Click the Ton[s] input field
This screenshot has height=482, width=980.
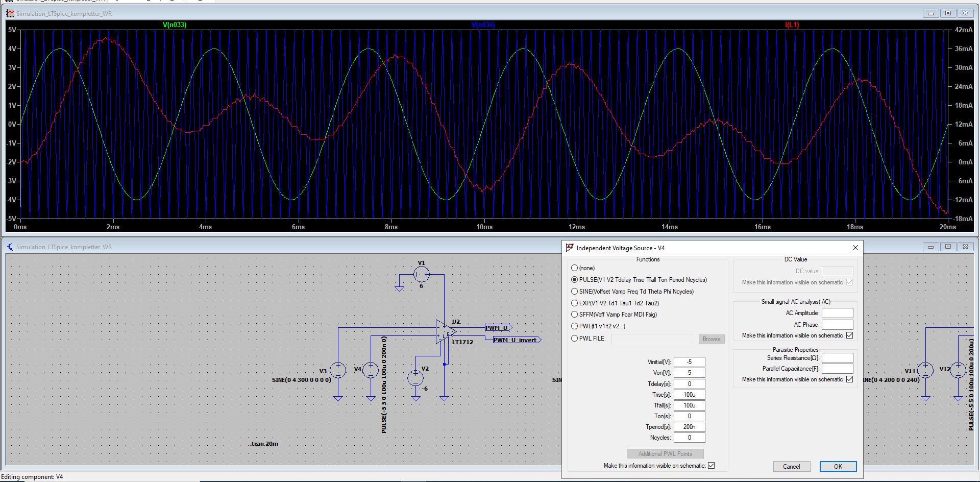689,416
